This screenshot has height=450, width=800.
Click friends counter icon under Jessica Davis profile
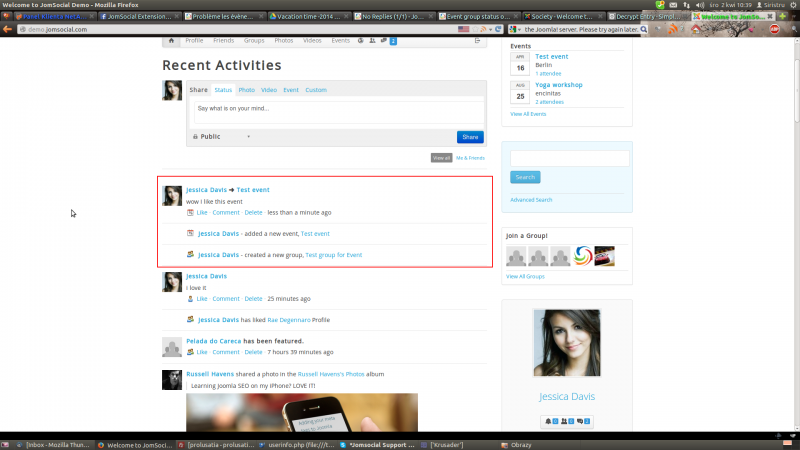[567, 421]
